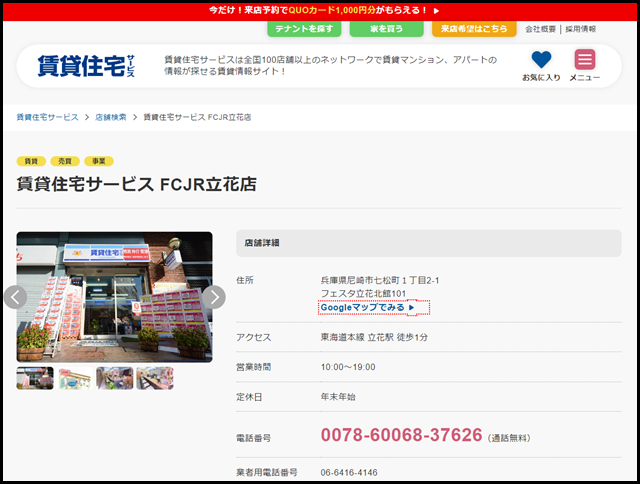Open the favorites heart icon

coord(541,60)
